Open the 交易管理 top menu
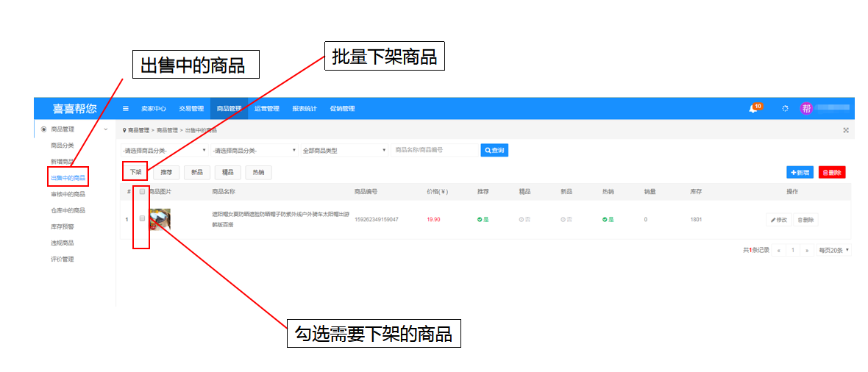Image resolution: width=868 pixels, height=372 pixels. pos(191,109)
